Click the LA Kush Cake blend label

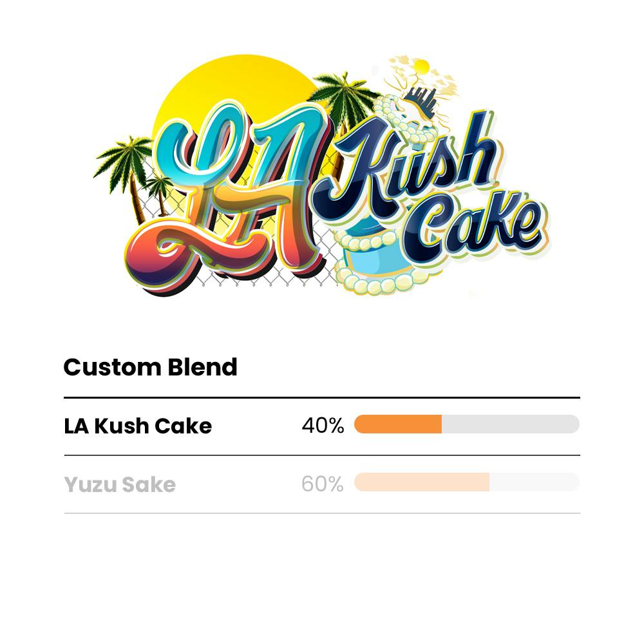tap(138, 426)
